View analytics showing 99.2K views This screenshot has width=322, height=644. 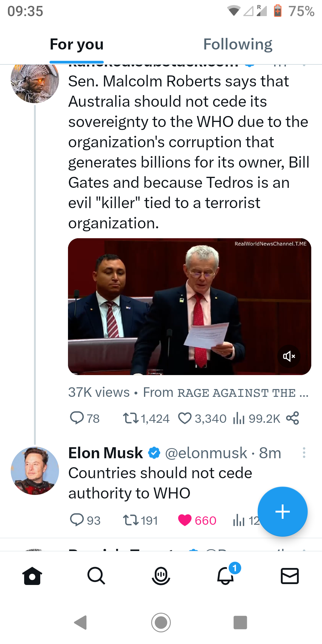pos(256,419)
